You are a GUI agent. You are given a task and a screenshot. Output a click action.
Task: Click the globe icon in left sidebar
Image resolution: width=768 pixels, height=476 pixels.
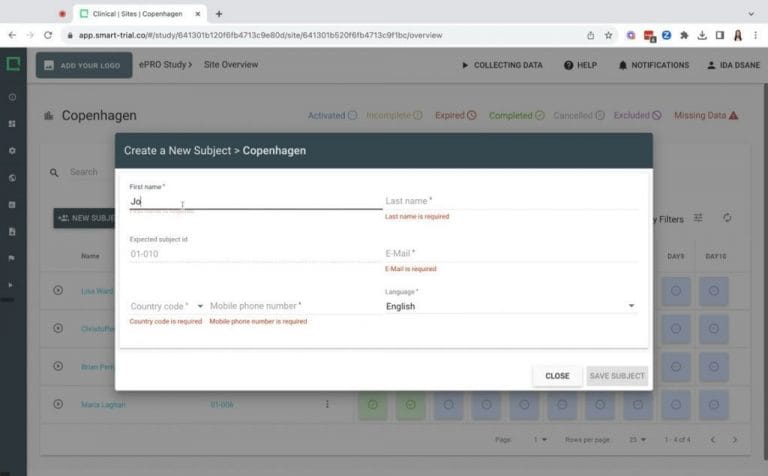(12, 178)
